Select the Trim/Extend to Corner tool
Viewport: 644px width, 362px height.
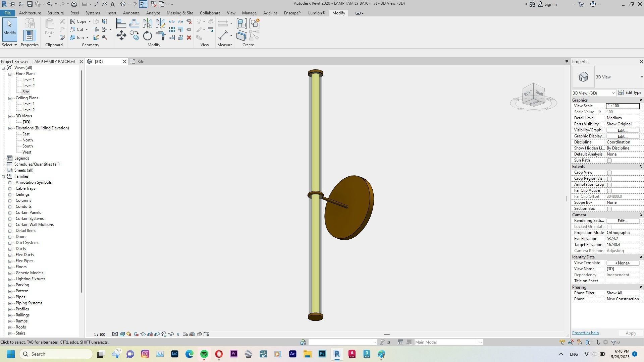[x=160, y=36]
